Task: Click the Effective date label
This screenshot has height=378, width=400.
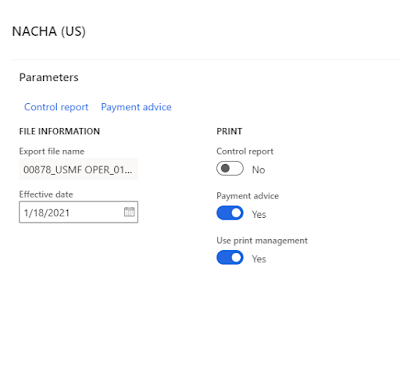Action: coord(46,194)
